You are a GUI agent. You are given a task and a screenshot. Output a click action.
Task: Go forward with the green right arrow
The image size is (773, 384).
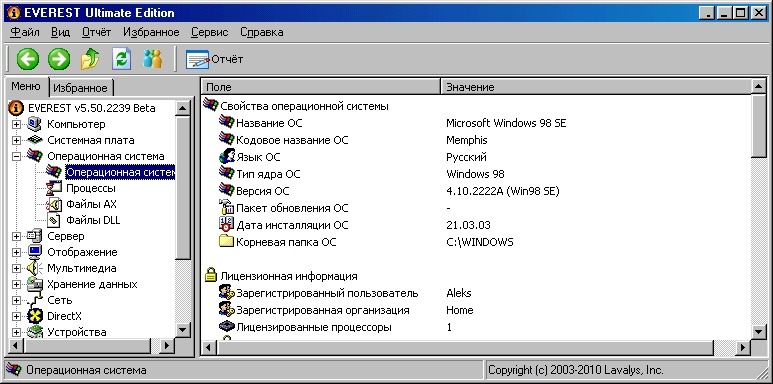click(59, 60)
